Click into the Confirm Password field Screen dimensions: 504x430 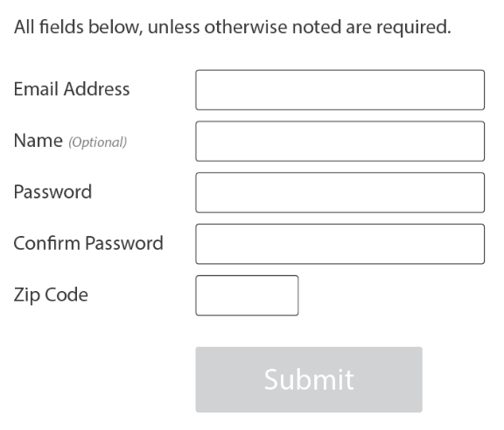(x=340, y=244)
